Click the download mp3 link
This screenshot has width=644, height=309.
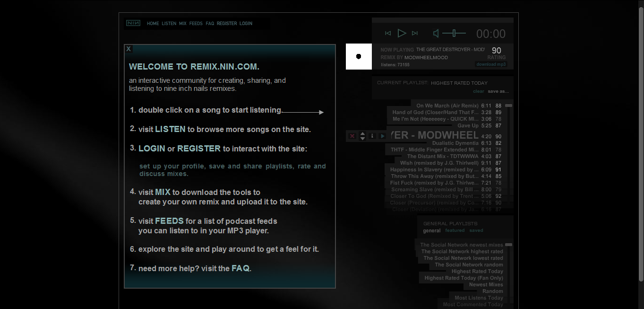[x=491, y=64]
